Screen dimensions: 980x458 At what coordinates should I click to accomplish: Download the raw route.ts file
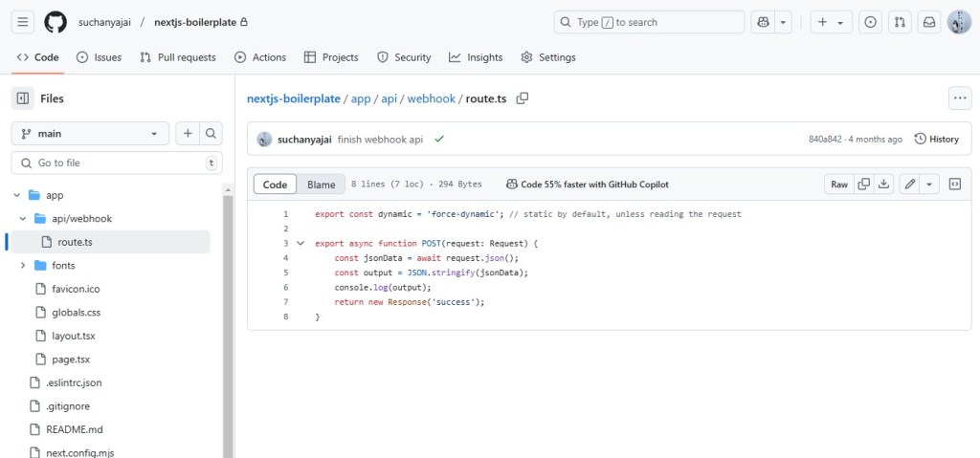click(885, 185)
